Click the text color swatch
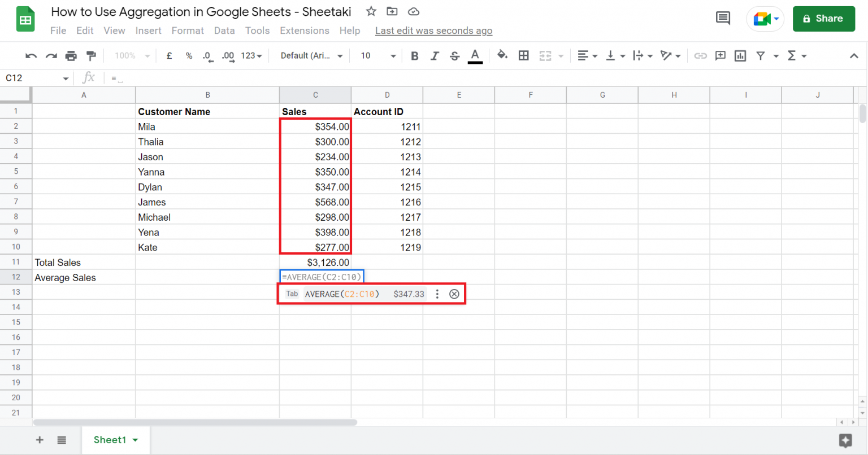The image size is (868, 455). [475, 55]
